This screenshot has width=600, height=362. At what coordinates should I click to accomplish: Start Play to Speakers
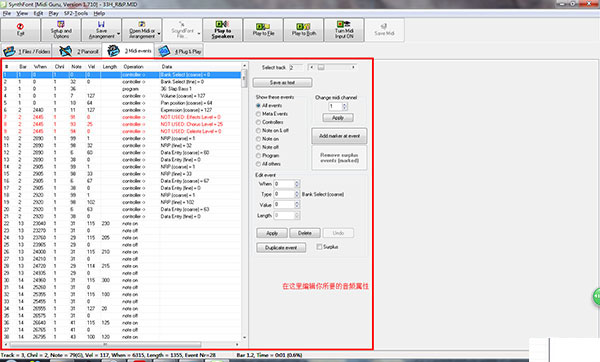pos(222,29)
